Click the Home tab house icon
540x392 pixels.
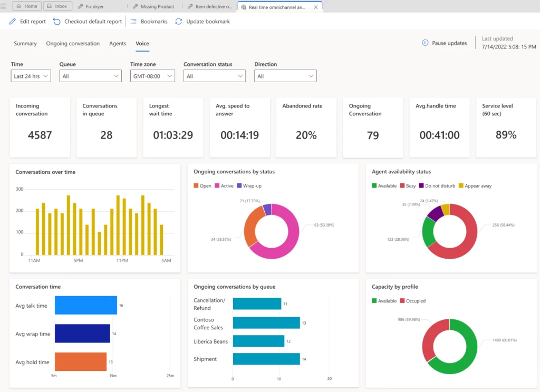[18, 6]
